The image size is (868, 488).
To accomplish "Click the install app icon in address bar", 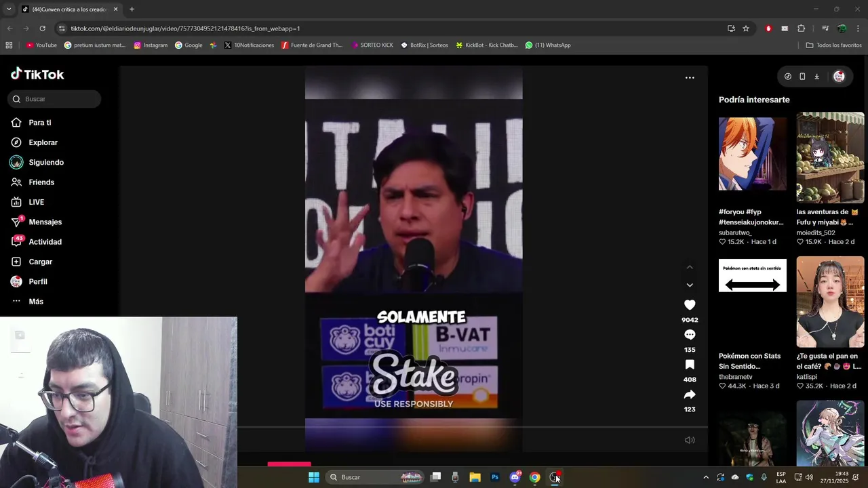I will 731,28.
